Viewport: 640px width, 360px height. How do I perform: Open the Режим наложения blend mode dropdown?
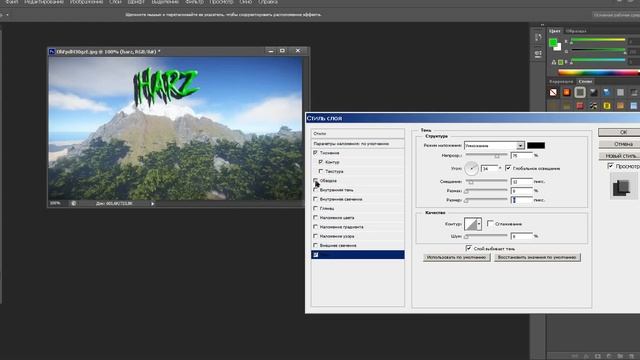pyautogui.click(x=494, y=146)
